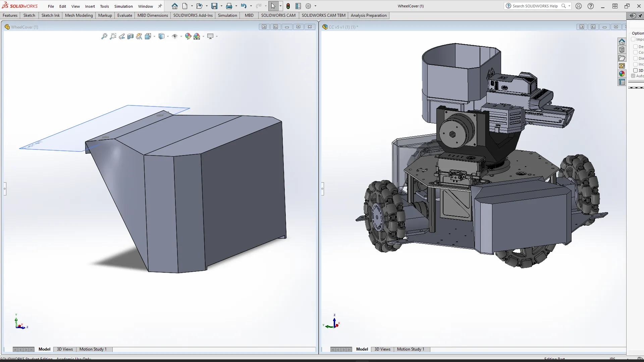644x362 pixels.
Task: Open the Help question mark icon
Action: pos(591,6)
